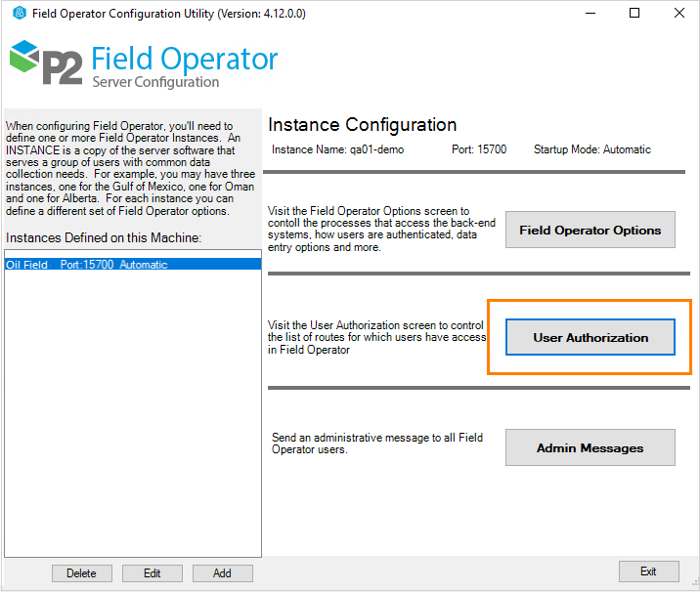Click the Startup Mode: Automatic label
700x592 pixels.
coord(591,149)
